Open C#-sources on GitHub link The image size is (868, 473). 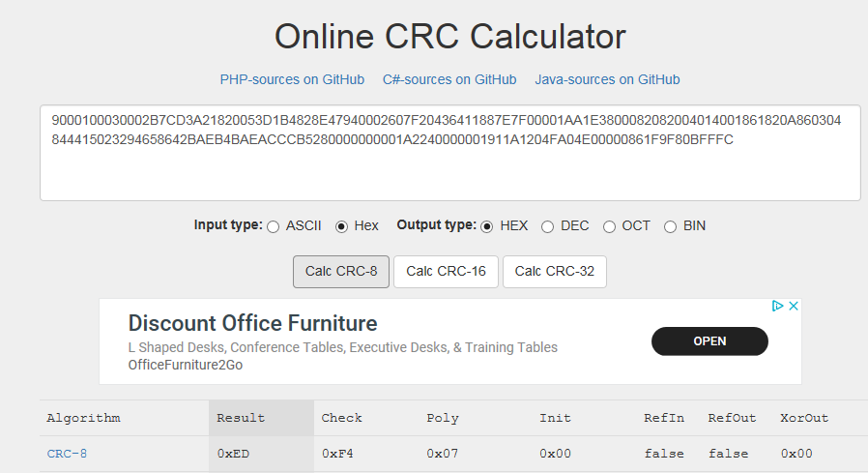449,79
